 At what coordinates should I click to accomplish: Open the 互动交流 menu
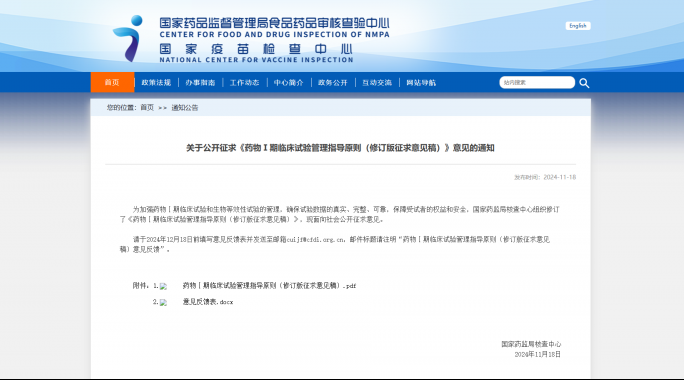377,82
